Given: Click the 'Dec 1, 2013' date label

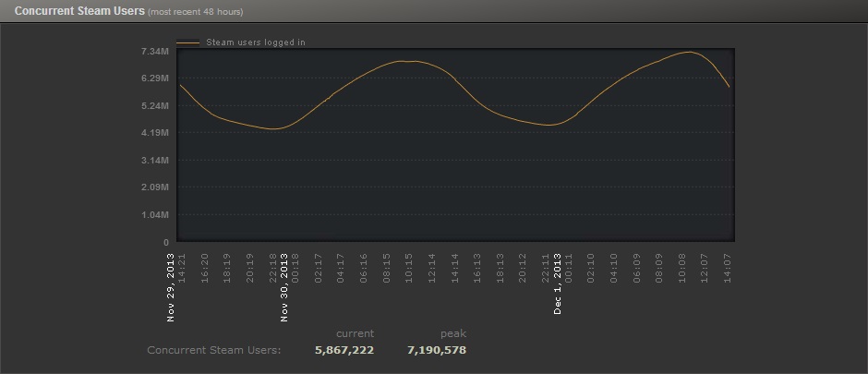Looking at the screenshot, I should click(558, 284).
